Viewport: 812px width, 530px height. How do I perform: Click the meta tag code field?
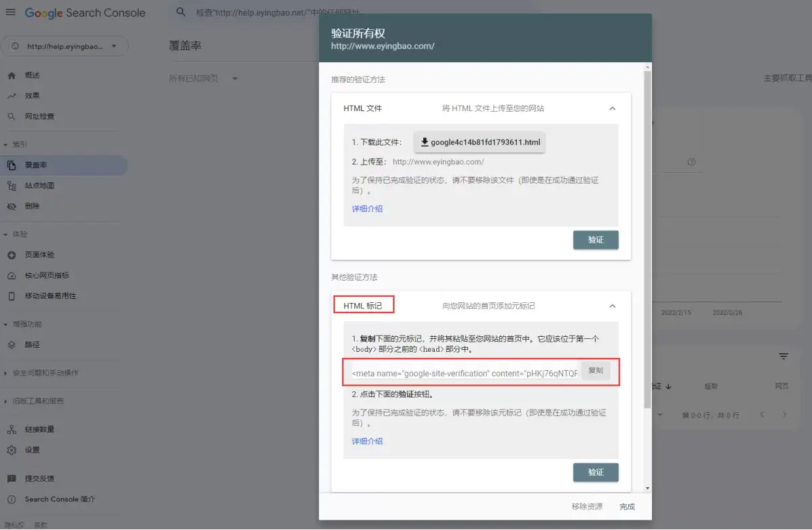click(464, 373)
